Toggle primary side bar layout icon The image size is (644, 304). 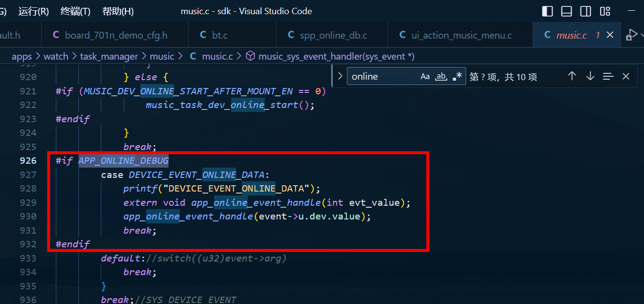pyautogui.click(x=548, y=11)
